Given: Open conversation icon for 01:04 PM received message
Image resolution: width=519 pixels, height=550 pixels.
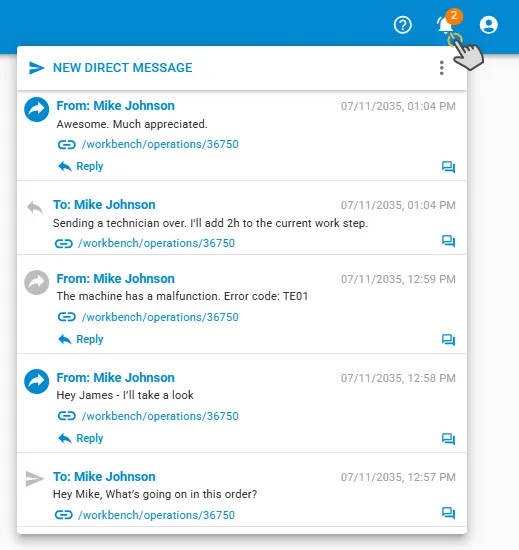Looking at the screenshot, I should [x=448, y=167].
